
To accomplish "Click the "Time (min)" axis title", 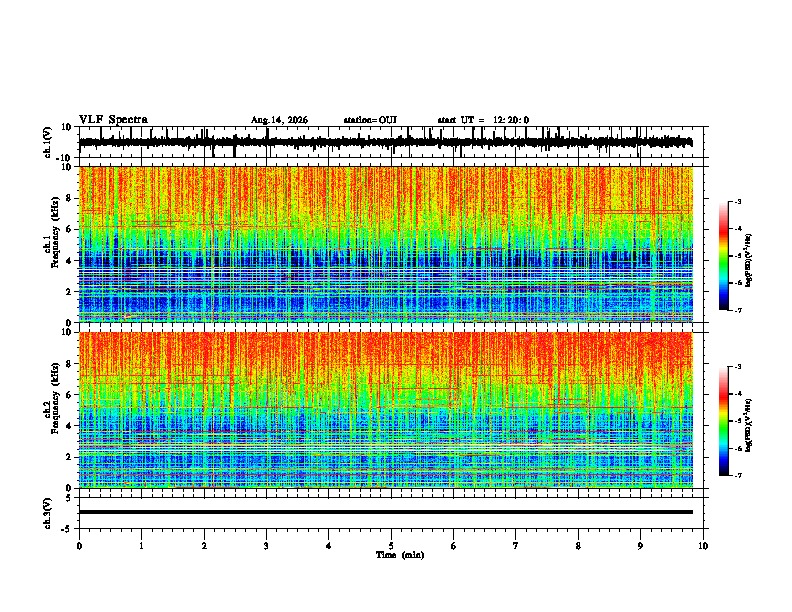I will pyautogui.click(x=400, y=555).
